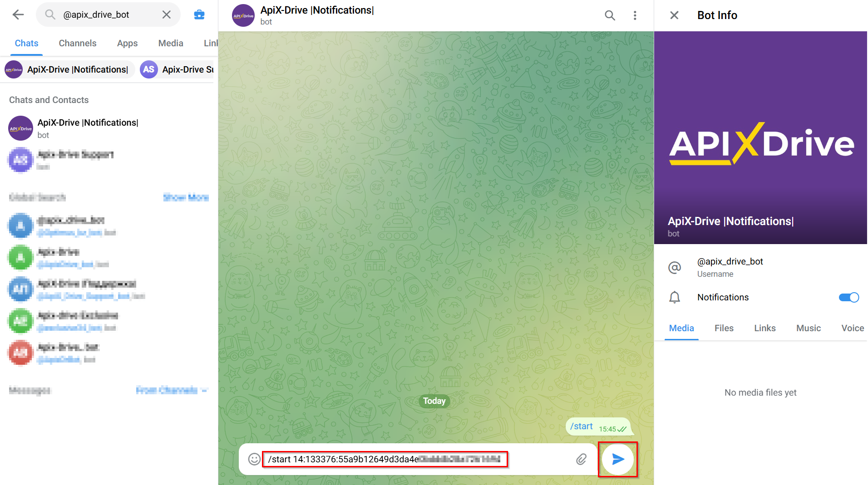Image resolution: width=868 pixels, height=485 pixels.
Task: Switch to the Chats tab
Action: pyautogui.click(x=26, y=43)
